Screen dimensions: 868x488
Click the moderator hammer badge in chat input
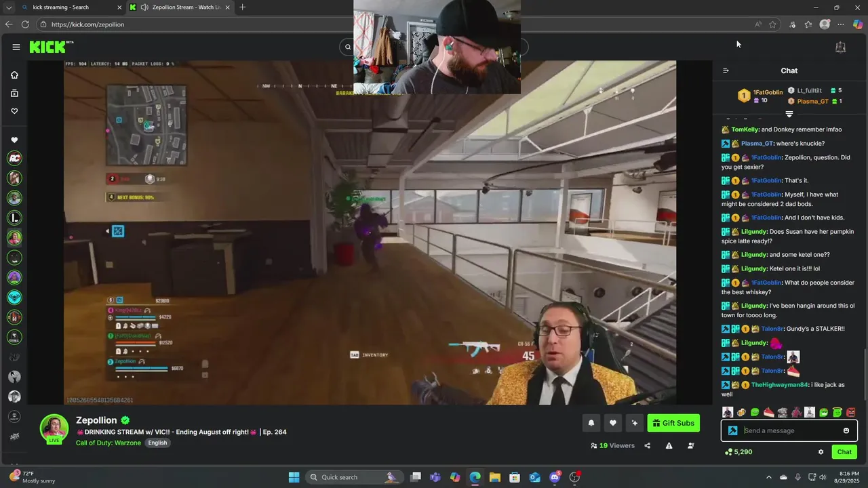click(x=732, y=430)
